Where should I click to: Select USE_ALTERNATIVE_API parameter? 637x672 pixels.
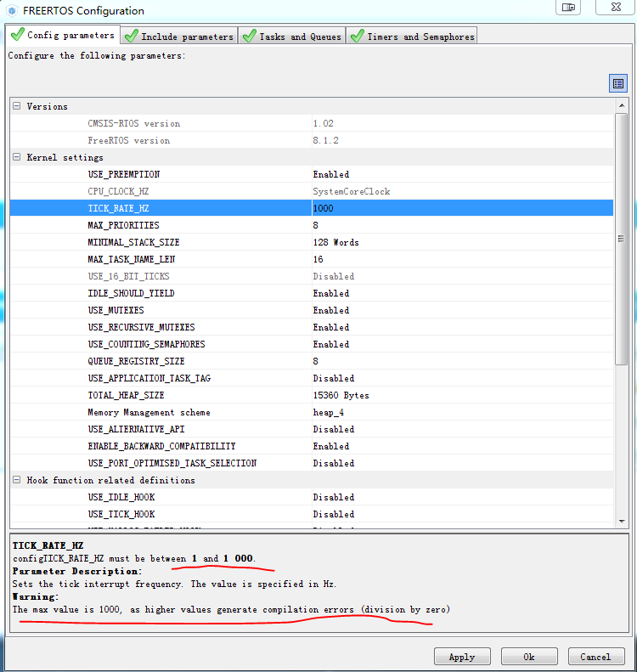point(136,429)
